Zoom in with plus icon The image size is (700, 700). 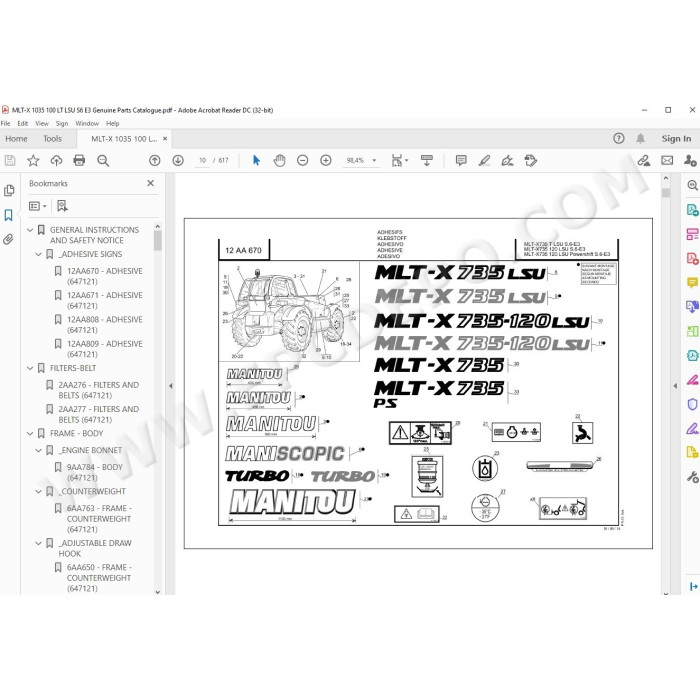(x=326, y=160)
